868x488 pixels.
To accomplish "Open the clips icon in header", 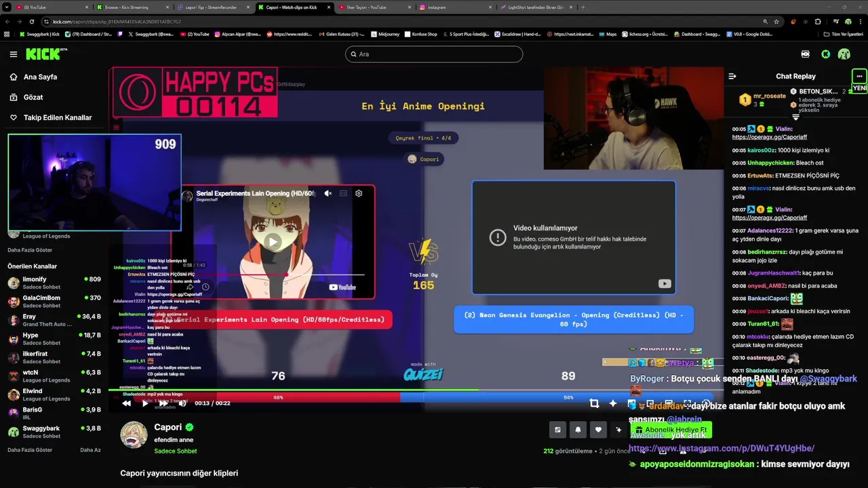I will point(805,54).
